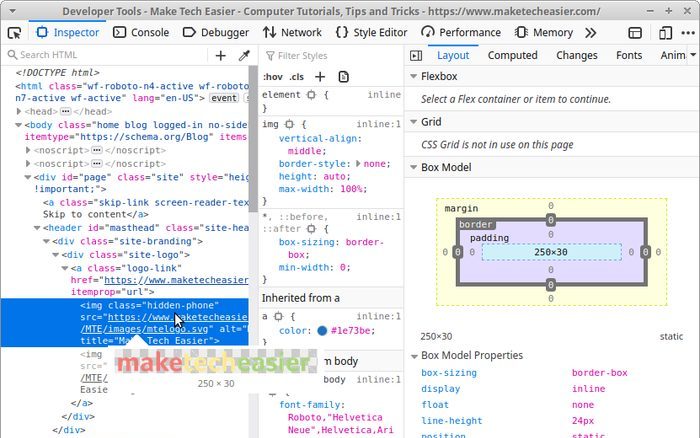Show all sidebar tabs dropdown arrow

click(x=693, y=55)
